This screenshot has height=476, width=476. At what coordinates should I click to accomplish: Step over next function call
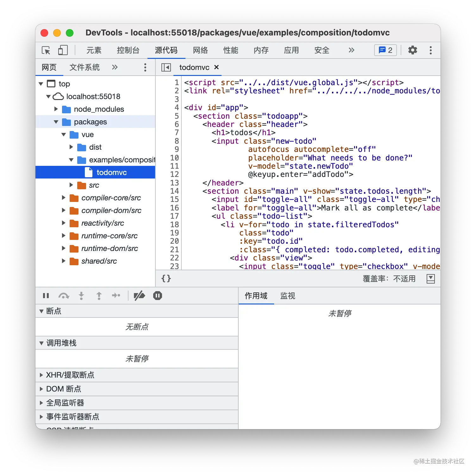64,296
